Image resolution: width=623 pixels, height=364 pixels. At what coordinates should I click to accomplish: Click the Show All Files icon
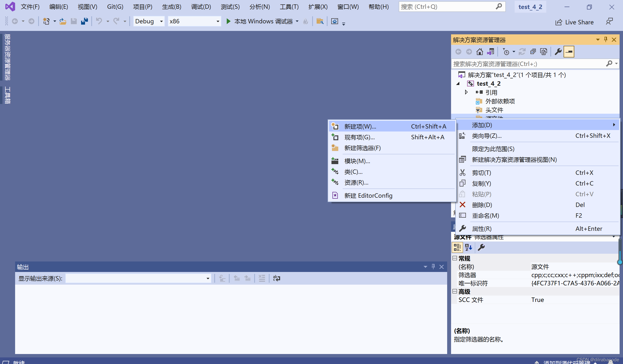click(x=543, y=52)
